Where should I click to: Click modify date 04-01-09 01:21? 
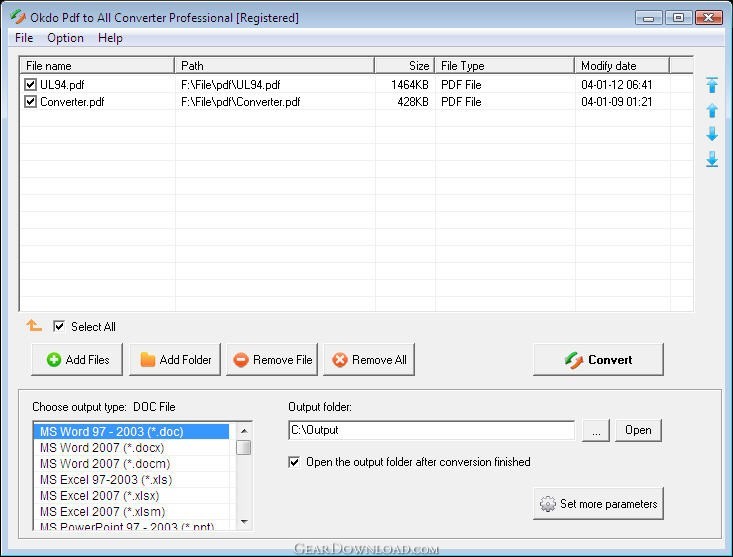click(617, 102)
